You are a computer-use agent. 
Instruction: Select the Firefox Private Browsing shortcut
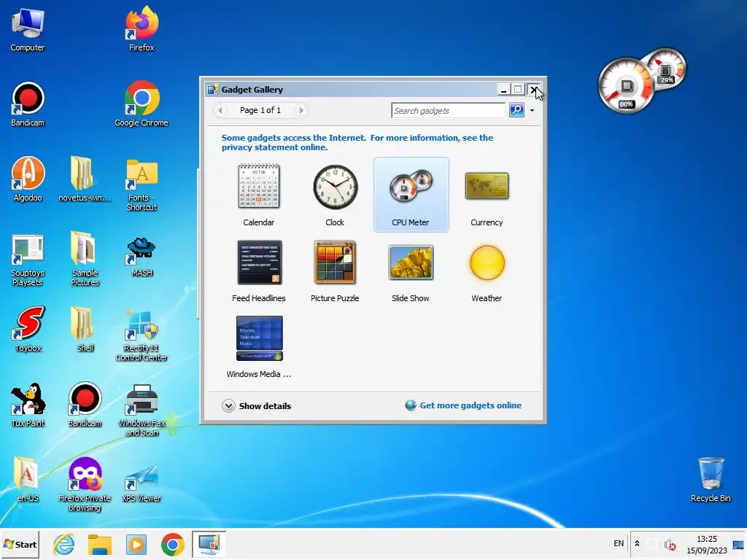click(85, 485)
